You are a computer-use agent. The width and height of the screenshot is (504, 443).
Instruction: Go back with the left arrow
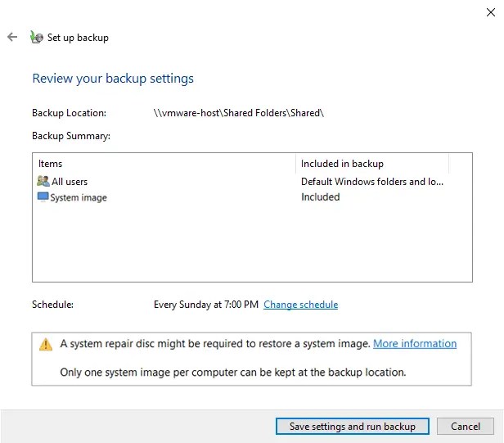[12, 37]
